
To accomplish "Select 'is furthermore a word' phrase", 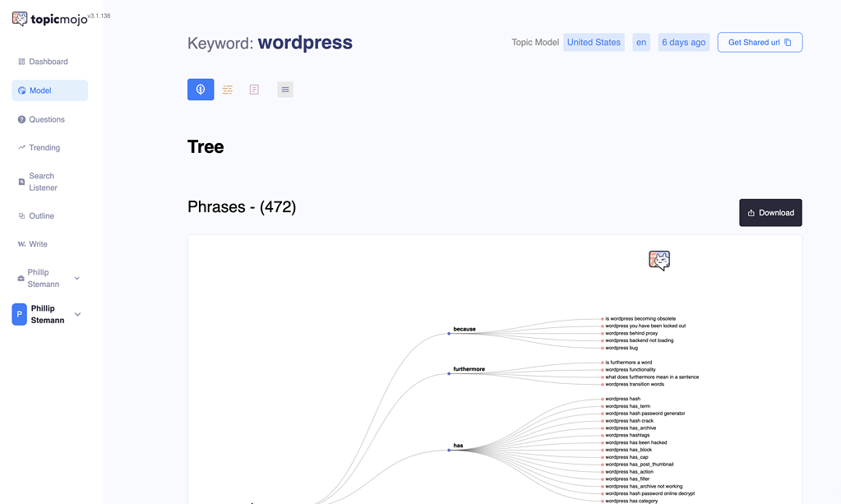I will coord(629,363).
